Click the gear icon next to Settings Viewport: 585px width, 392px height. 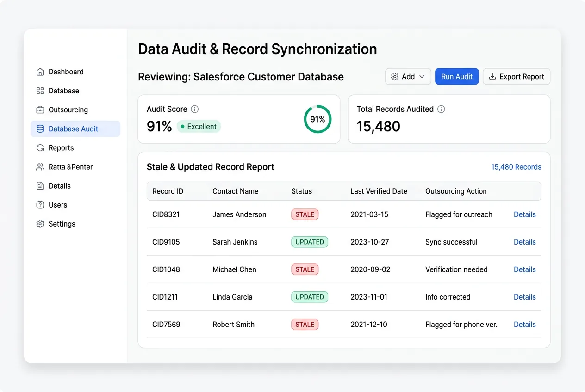(x=41, y=224)
